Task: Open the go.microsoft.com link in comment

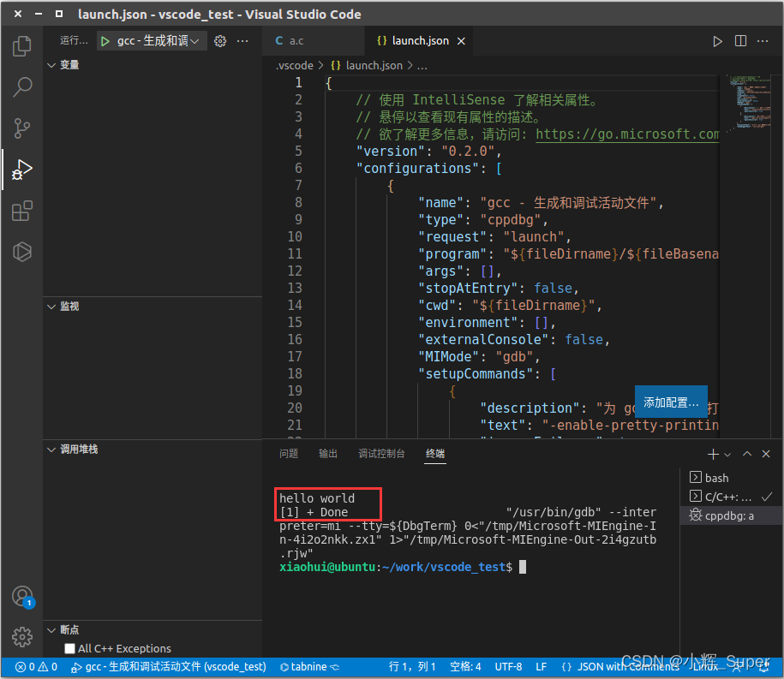Action: pos(627,134)
